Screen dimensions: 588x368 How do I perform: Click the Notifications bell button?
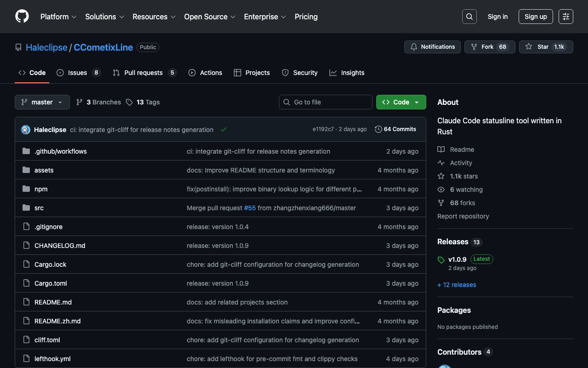(432, 47)
